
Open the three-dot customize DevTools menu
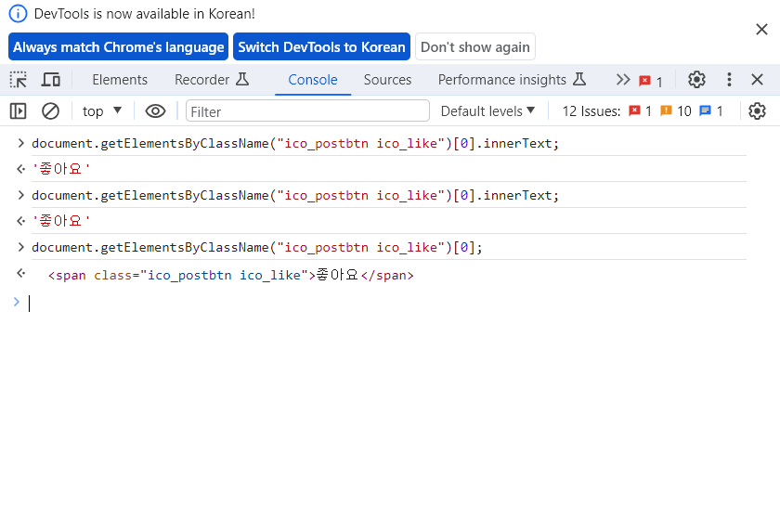click(x=729, y=80)
